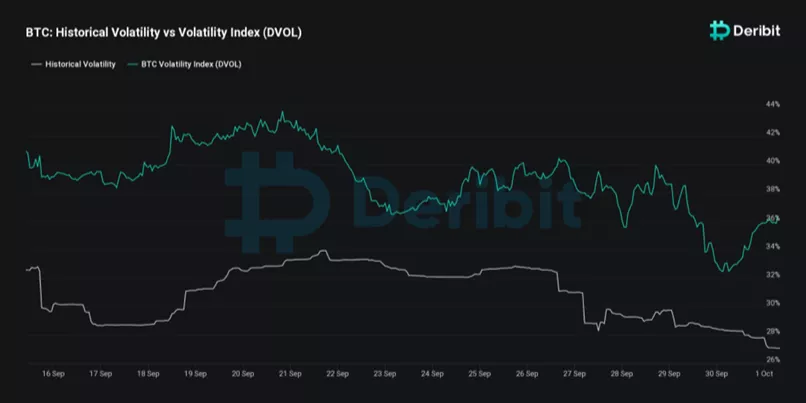Toggle the Historical Volatility legend entry
806x403 pixels.
pos(80,64)
